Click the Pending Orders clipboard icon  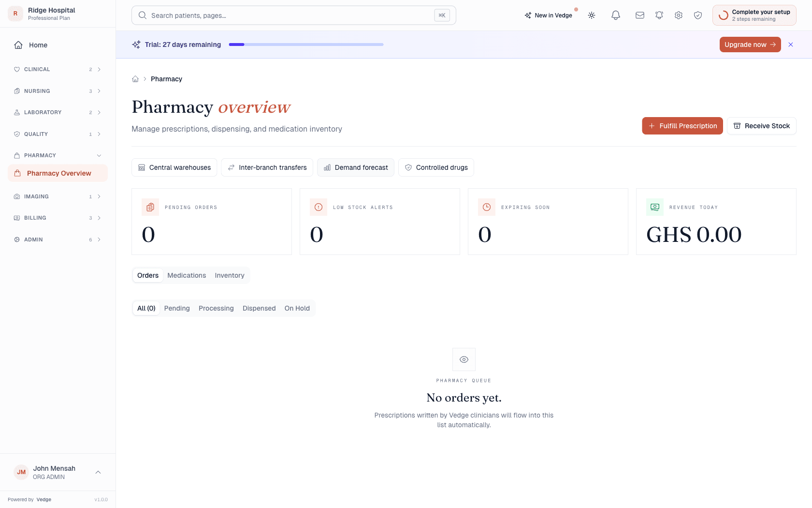pos(150,207)
